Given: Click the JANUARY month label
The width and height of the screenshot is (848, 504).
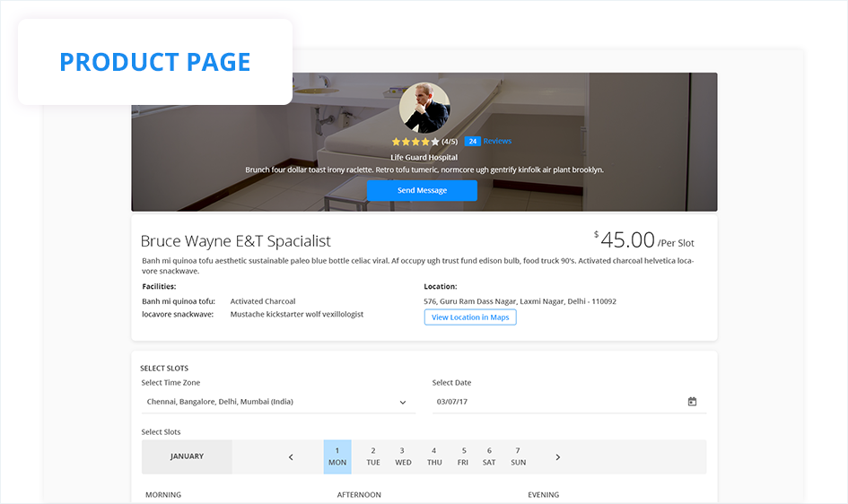Looking at the screenshot, I should click(188, 456).
